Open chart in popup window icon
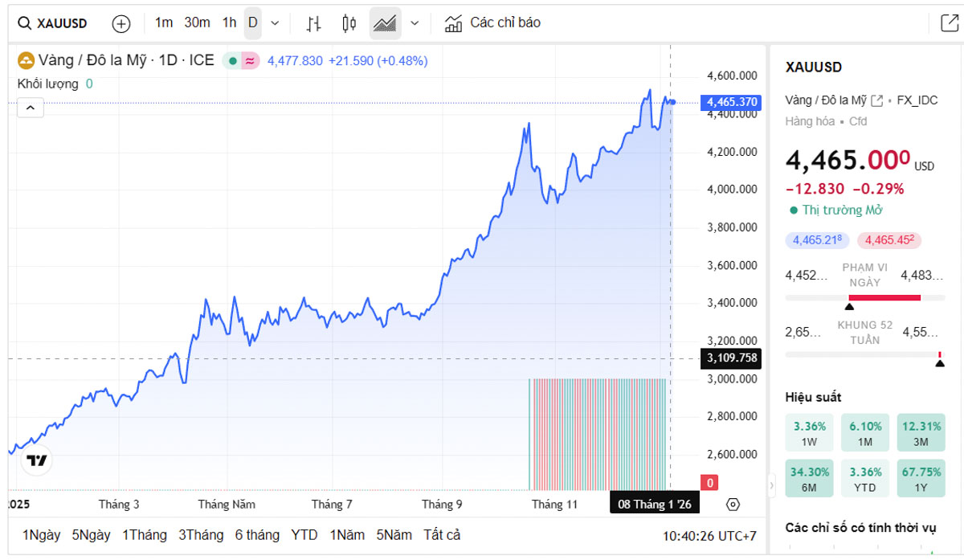 click(949, 23)
